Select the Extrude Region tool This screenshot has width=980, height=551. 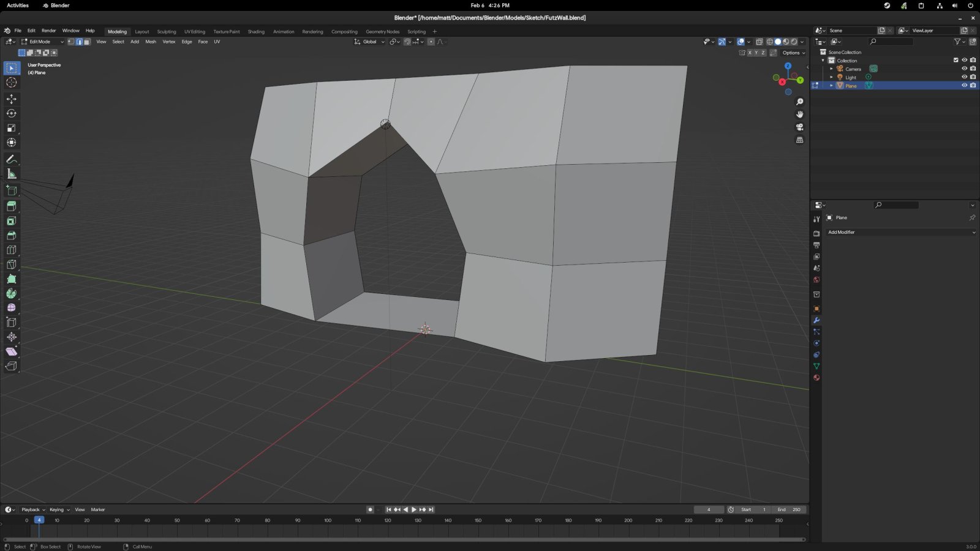11,206
